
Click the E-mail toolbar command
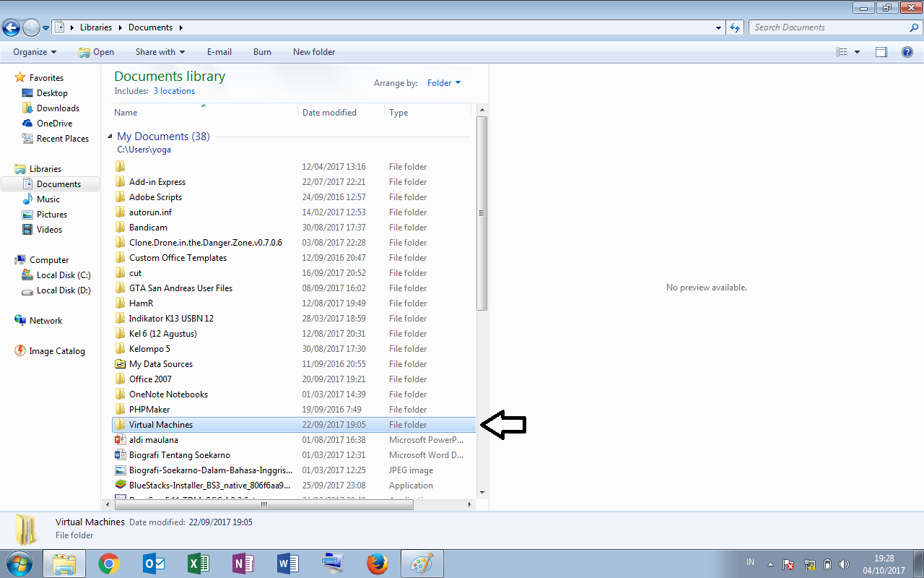pyautogui.click(x=219, y=51)
